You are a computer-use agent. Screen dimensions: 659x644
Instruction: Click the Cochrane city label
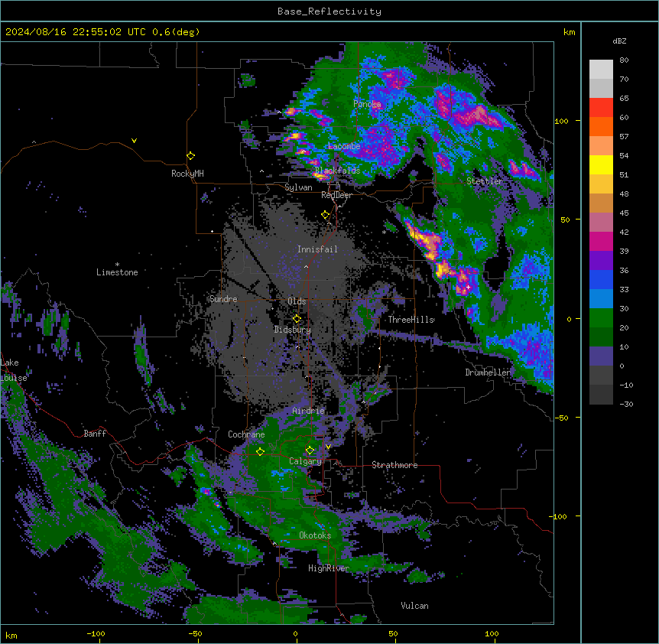[246, 434]
